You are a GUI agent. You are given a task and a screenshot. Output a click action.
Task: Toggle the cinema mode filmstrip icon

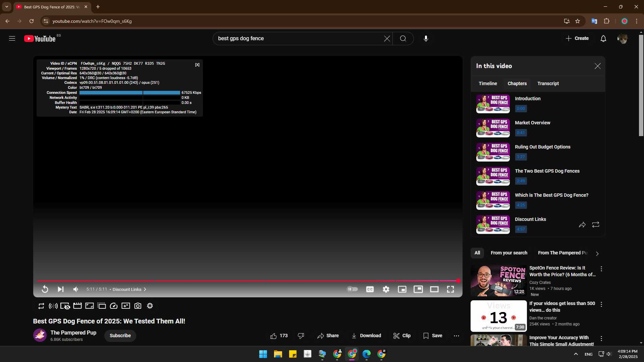tap(77, 306)
